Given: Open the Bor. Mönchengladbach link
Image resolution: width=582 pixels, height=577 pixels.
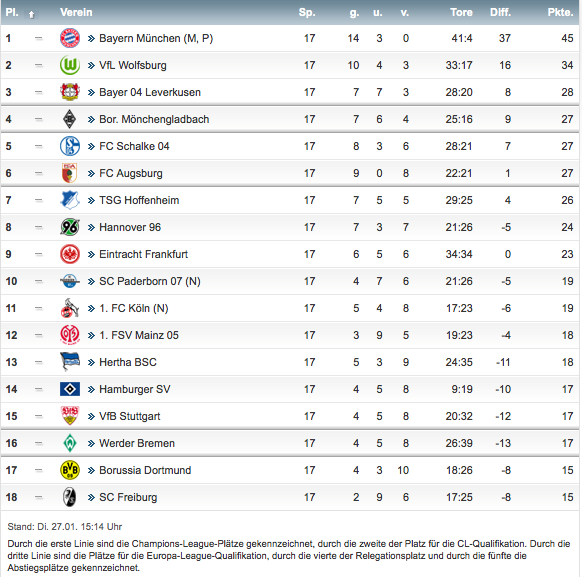Looking at the screenshot, I should [x=154, y=119].
